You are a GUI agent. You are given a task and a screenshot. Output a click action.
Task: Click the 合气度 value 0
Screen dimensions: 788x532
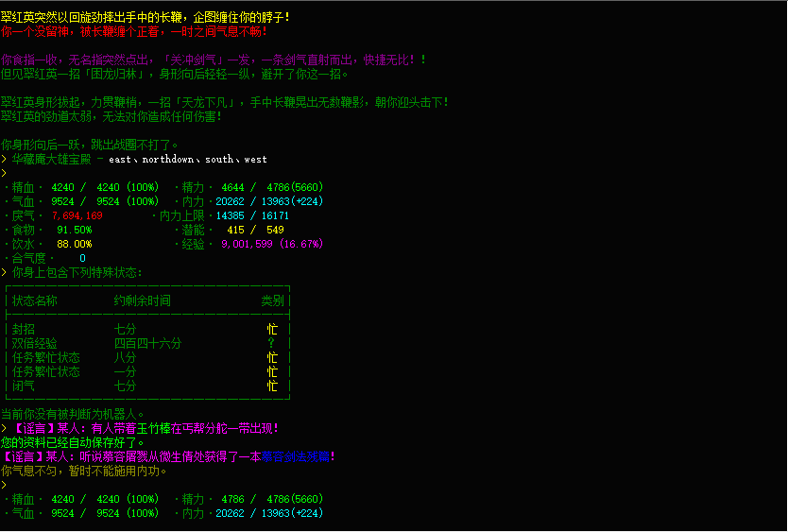coord(82,258)
